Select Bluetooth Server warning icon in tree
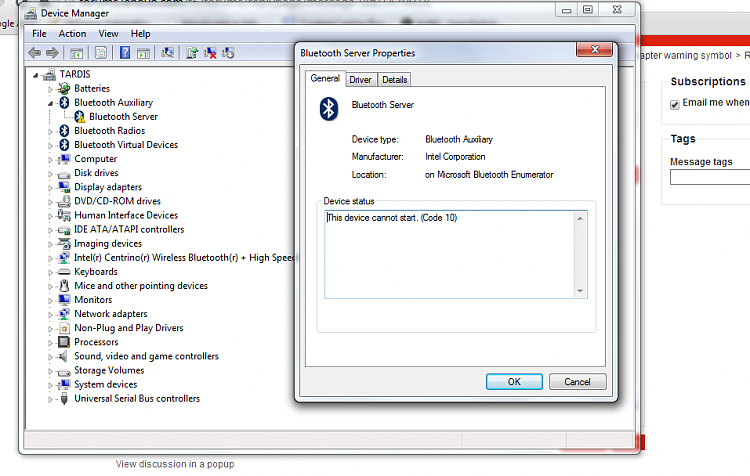 coord(79,117)
